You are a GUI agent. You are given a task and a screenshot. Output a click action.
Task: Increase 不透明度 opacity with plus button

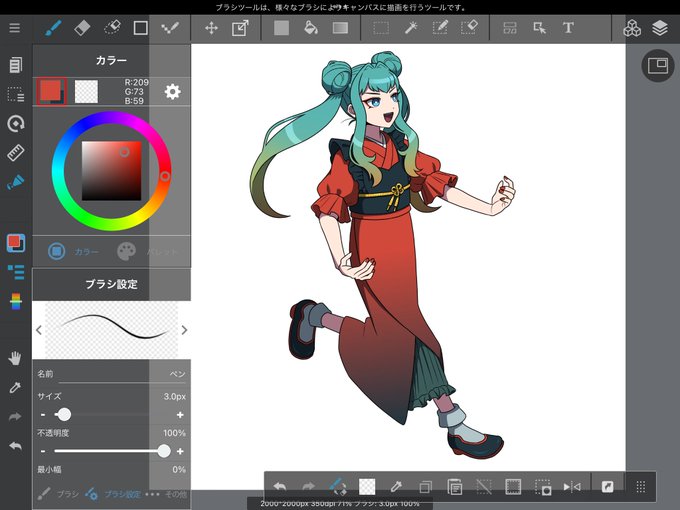pos(180,451)
